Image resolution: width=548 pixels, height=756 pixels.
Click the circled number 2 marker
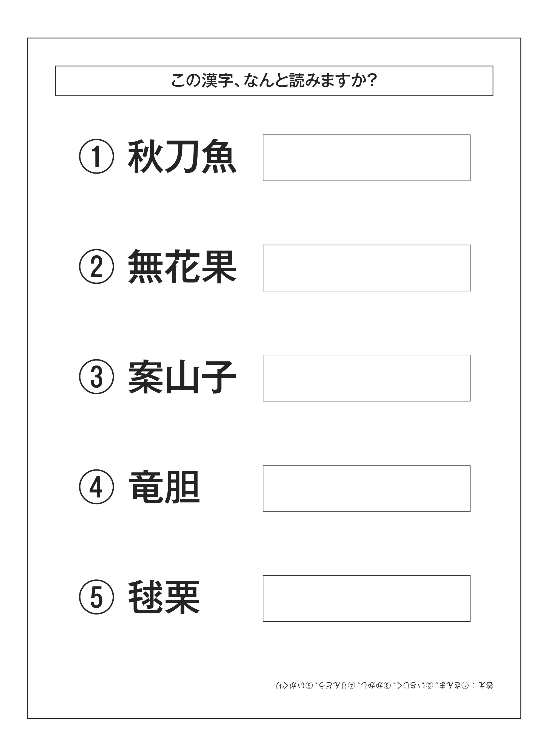pos(97,267)
